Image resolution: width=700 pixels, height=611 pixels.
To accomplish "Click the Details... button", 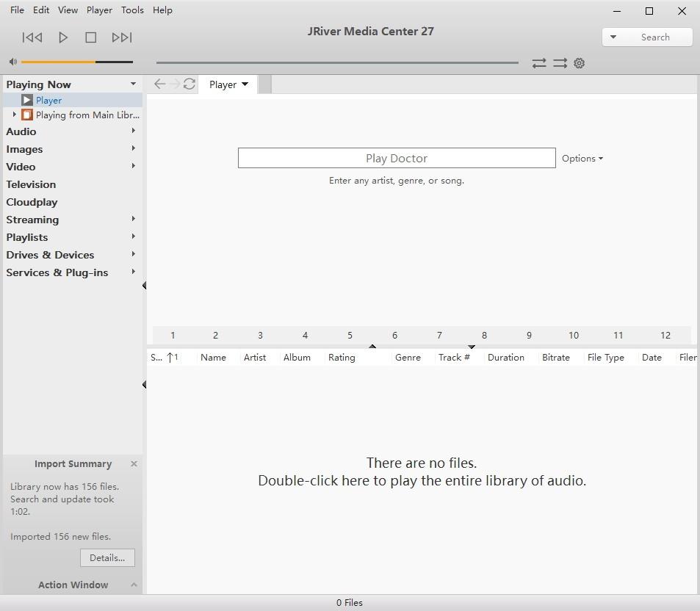I will pyautogui.click(x=107, y=557).
